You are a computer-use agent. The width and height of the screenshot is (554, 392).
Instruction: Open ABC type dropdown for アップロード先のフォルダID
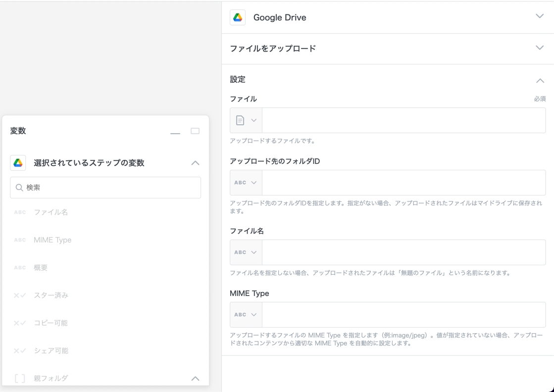246,183
